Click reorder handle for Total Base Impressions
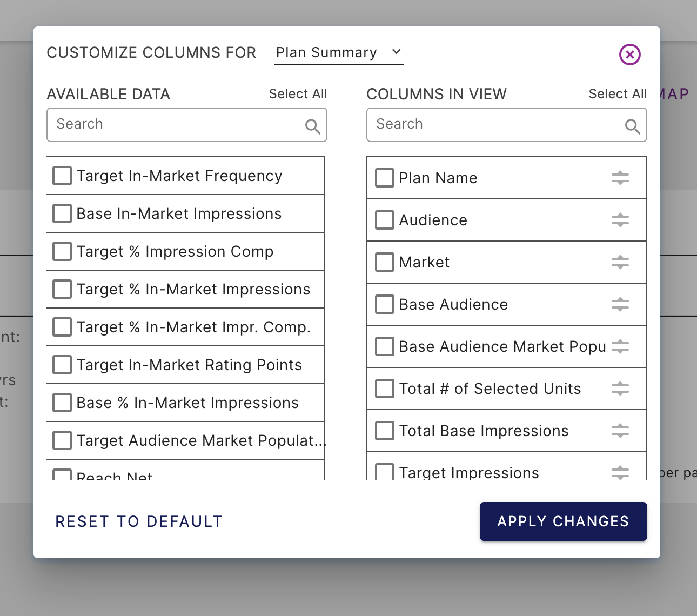Image resolution: width=697 pixels, height=616 pixels. pos(620,431)
